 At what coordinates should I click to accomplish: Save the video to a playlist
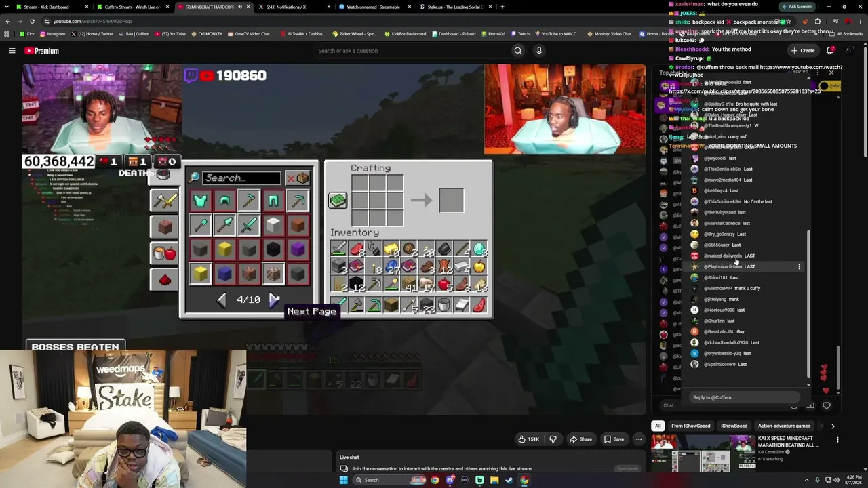(x=614, y=439)
